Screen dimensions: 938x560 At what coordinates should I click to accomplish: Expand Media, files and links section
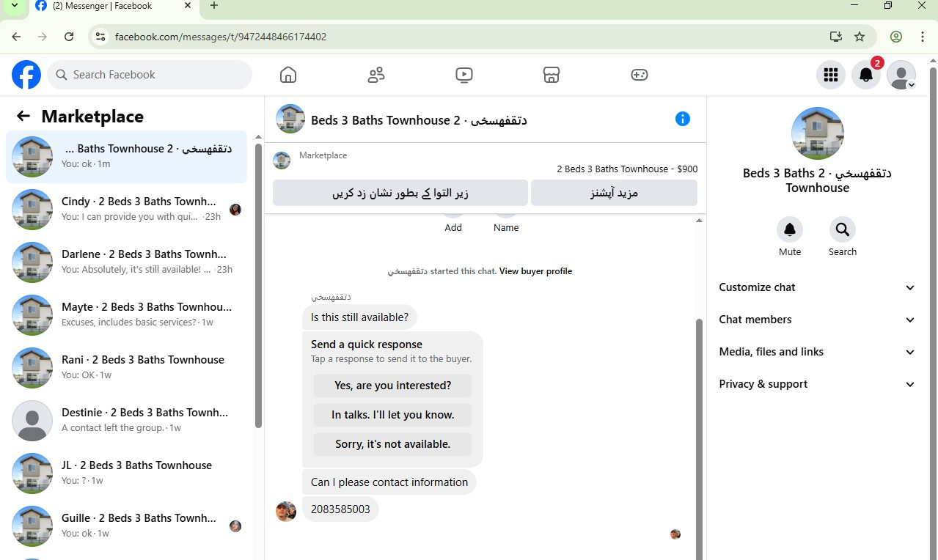pos(817,352)
